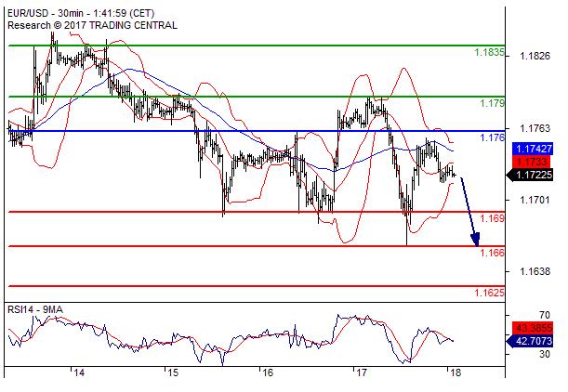Click the 1.1638 axis value

(x=535, y=271)
